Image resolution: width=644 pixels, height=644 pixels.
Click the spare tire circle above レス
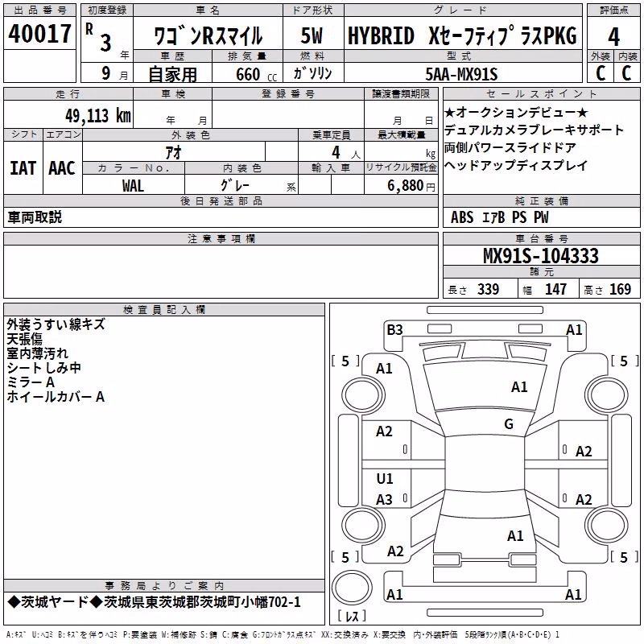[x=352, y=588]
